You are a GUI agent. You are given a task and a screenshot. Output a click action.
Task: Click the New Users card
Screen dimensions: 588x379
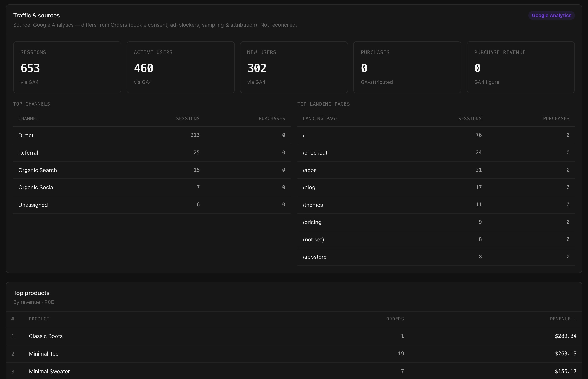[x=294, y=67]
